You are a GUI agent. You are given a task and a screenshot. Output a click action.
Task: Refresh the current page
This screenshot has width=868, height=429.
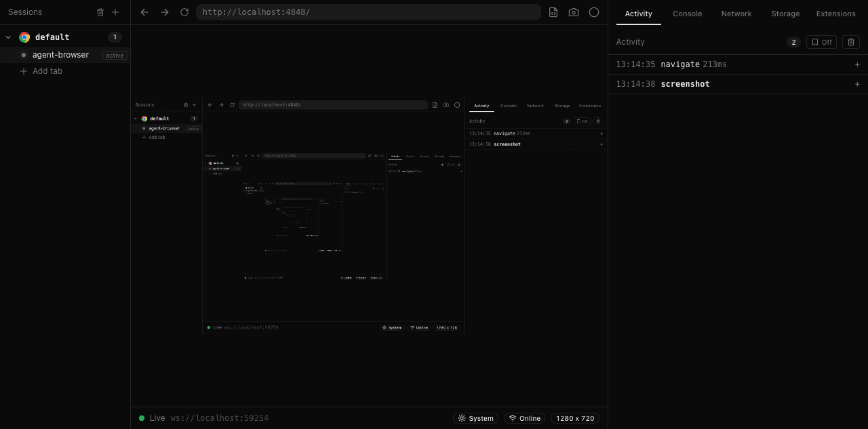pos(184,12)
